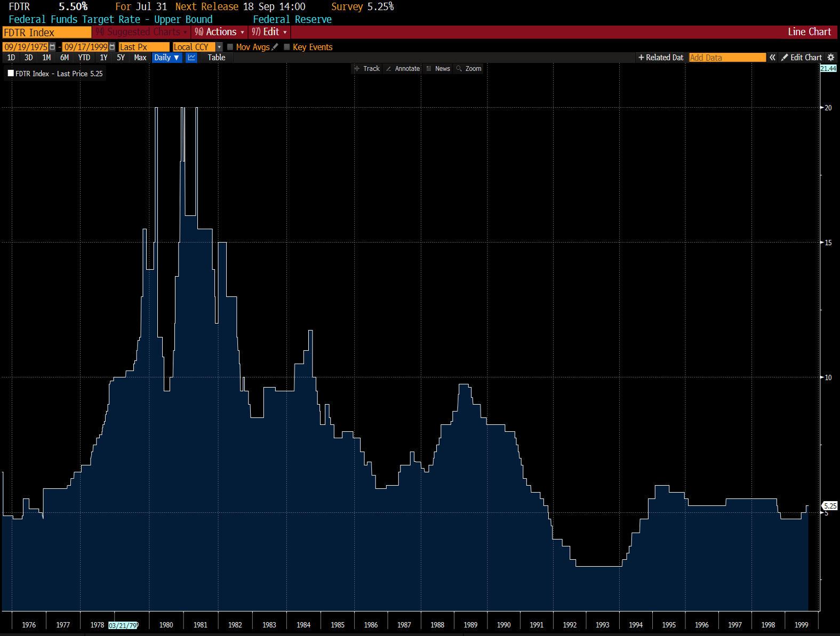This screenshot has width=840, height=636.
Task: Click the 21.44 axis value label
Action: tap(828, 68)
